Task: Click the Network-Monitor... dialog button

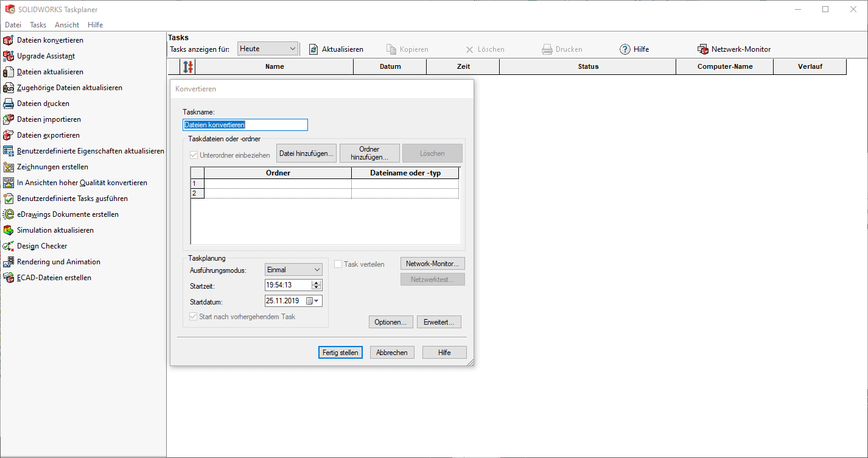Action: 433,264
